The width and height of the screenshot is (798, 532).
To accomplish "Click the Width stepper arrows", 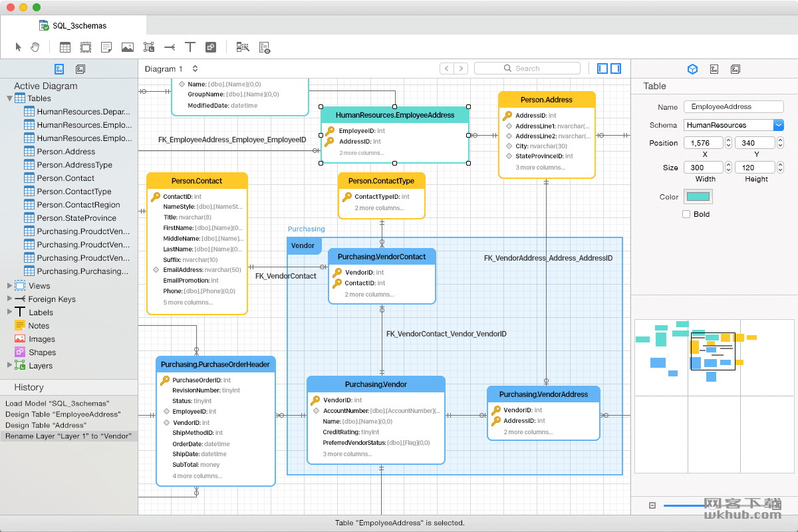I will pos(728,168).
